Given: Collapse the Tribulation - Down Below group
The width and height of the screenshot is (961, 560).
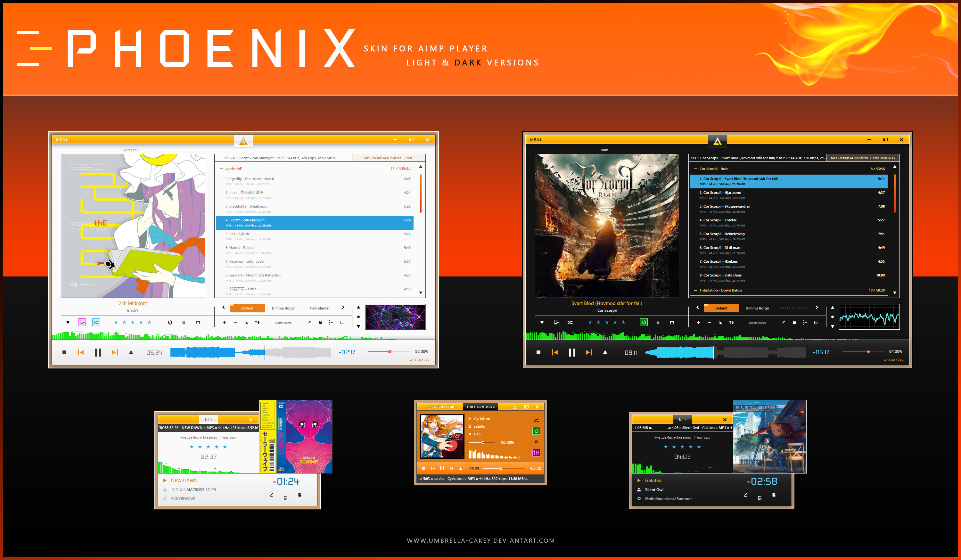Looking at the screenshot, I should click(x=695, y=290).
